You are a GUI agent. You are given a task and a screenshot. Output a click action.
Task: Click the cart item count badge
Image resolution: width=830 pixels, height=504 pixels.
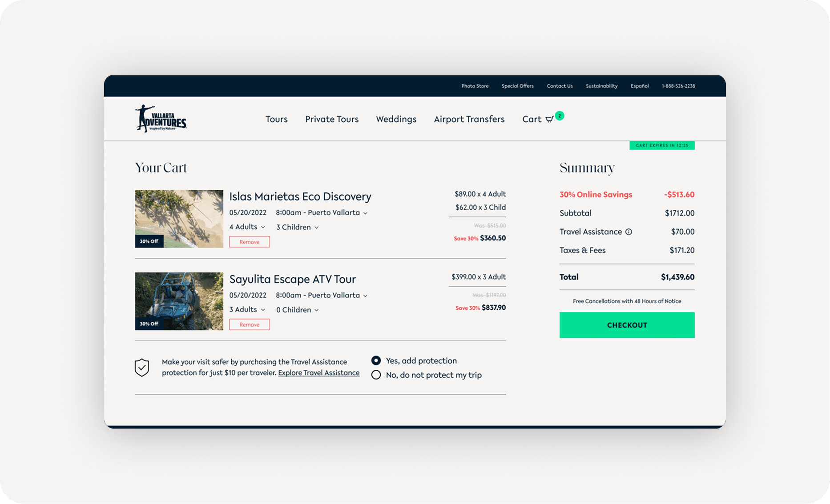tap(559, 116)
